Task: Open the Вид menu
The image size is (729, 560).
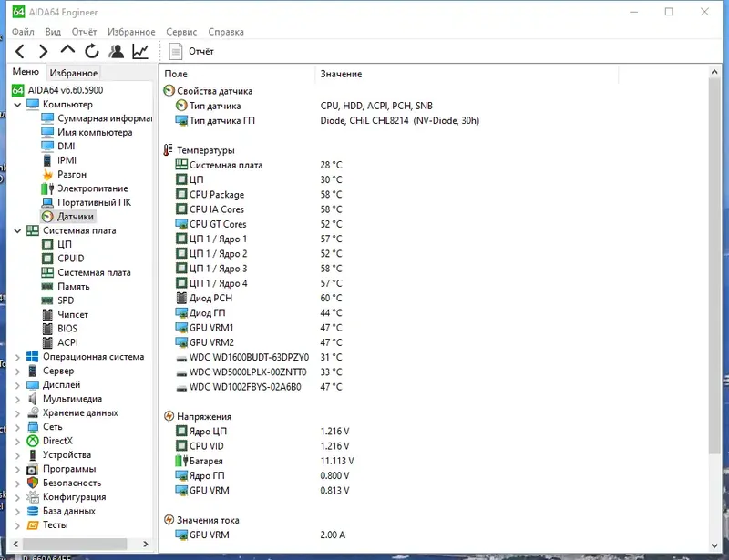Action: tap(53, 32)
